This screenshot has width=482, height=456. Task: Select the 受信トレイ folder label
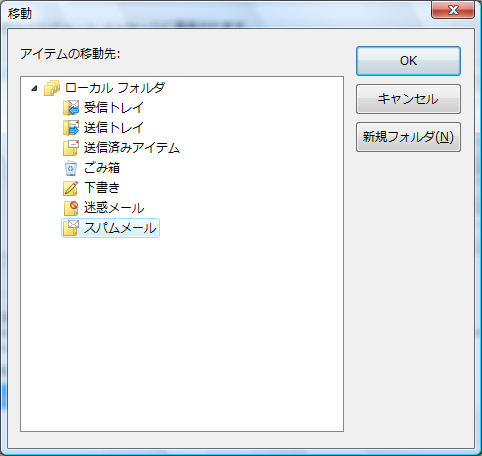click(114, 108)
